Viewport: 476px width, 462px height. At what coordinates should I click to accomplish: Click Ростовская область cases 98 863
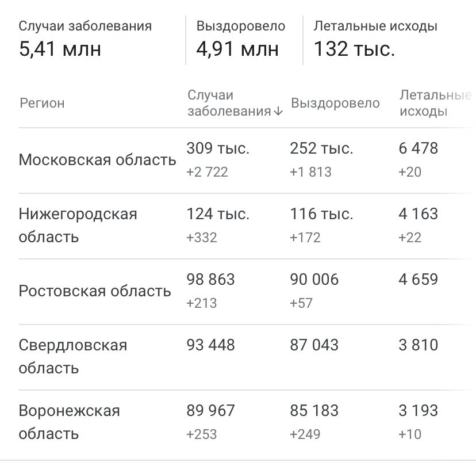(210, 280)
